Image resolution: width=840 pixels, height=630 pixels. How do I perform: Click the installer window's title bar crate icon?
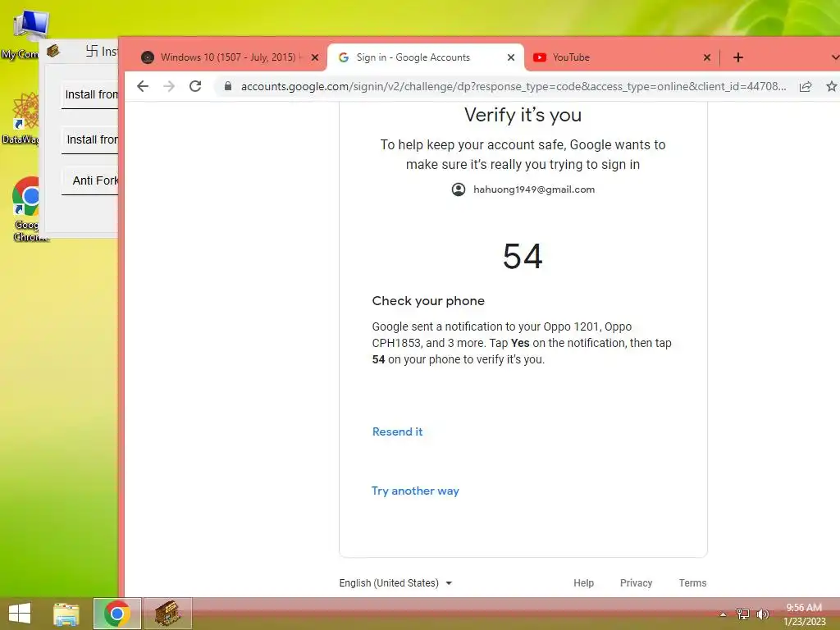53,51
